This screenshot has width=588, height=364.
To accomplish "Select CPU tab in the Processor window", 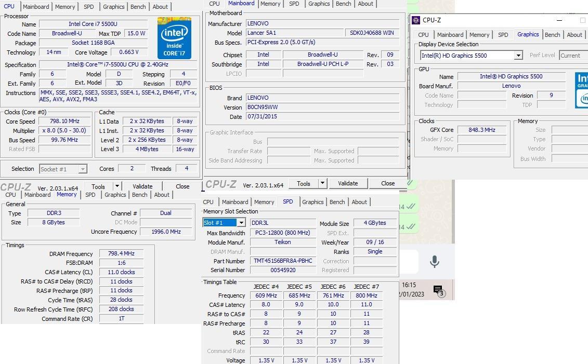I will pyautogui.click(x=9, y=6).
